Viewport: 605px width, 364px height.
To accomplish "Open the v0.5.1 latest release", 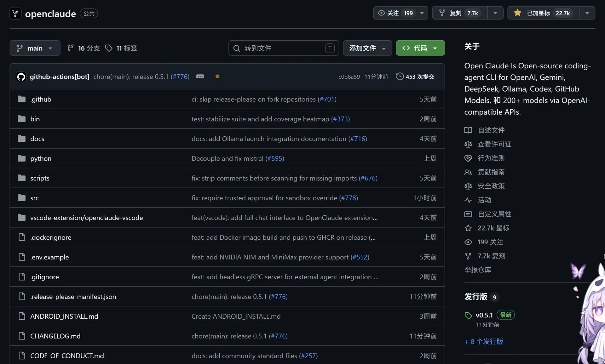I will pos(484,315).
